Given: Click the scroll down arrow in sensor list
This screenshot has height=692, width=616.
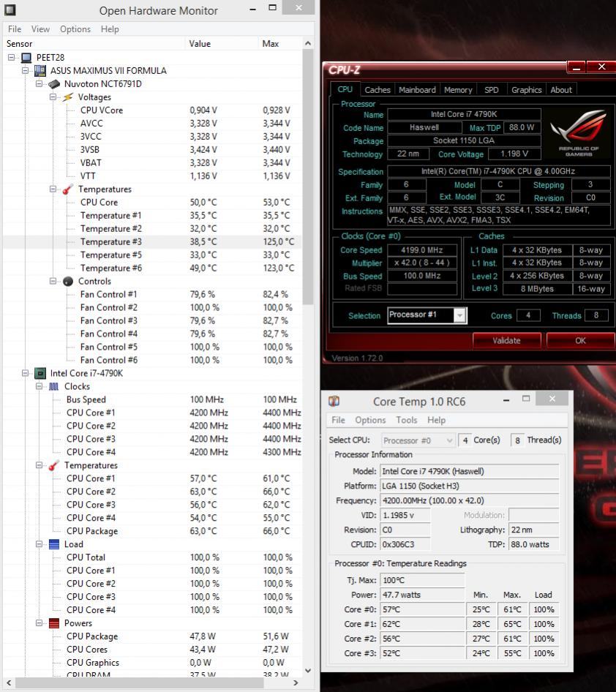Looking at the screenshot, I should (308, 670).
